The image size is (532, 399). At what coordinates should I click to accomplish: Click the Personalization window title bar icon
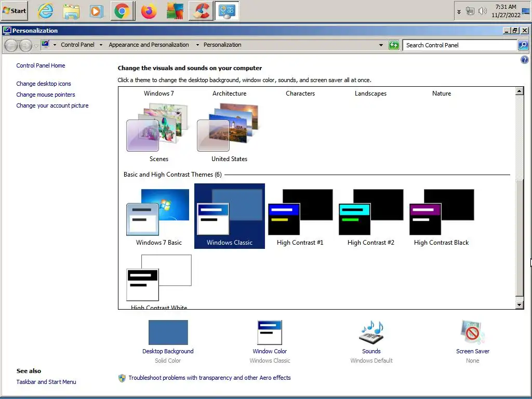tap(7, 31)
